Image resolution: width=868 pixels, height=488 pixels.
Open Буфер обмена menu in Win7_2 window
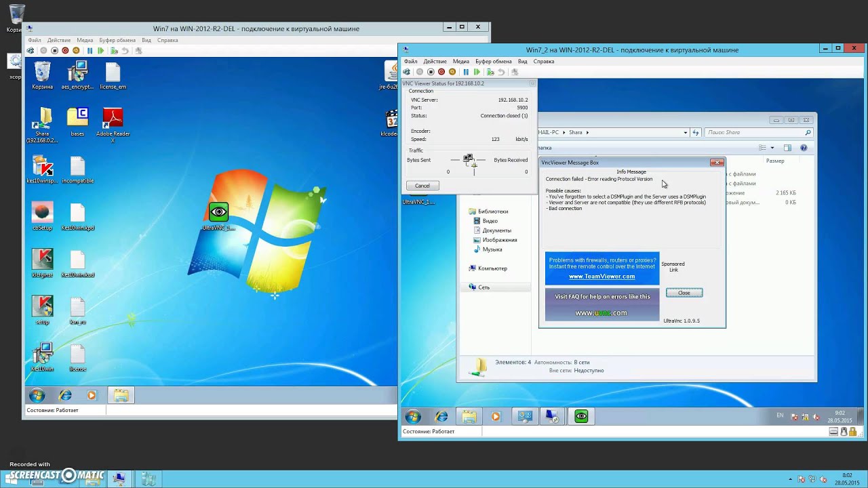click(x=493, y=61)
